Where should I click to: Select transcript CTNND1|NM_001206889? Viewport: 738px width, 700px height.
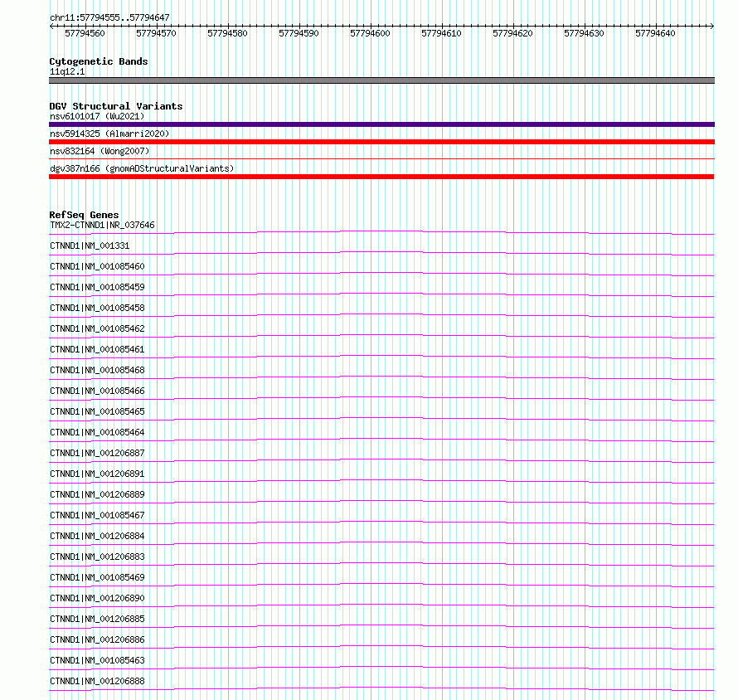pos(97,494)
